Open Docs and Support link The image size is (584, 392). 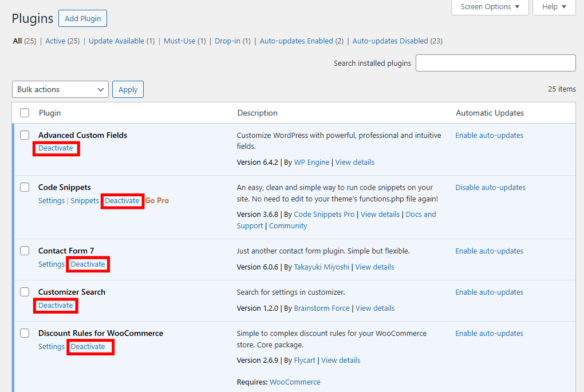(420, 215)
